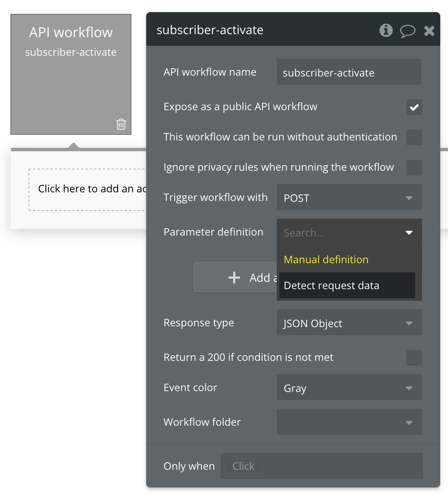Select Manual definition option
Viewport: 448px width, 497px height.
(x=326, y=260)
